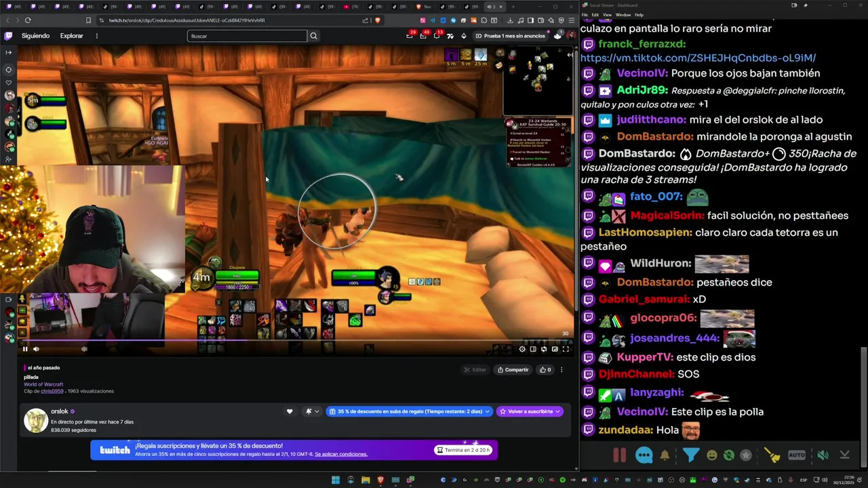This screenshot has width=868, height=488.
Task: Open the Twitch home logo
Action: [8, 36]
